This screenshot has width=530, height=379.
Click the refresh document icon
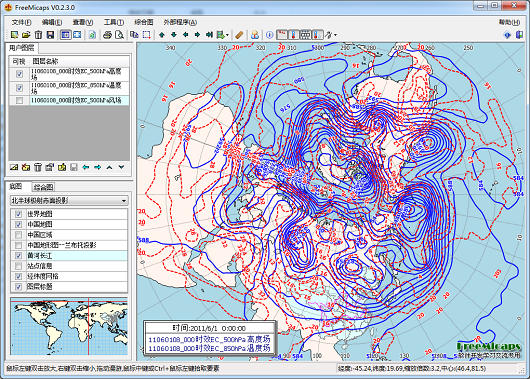click(92, 35)
